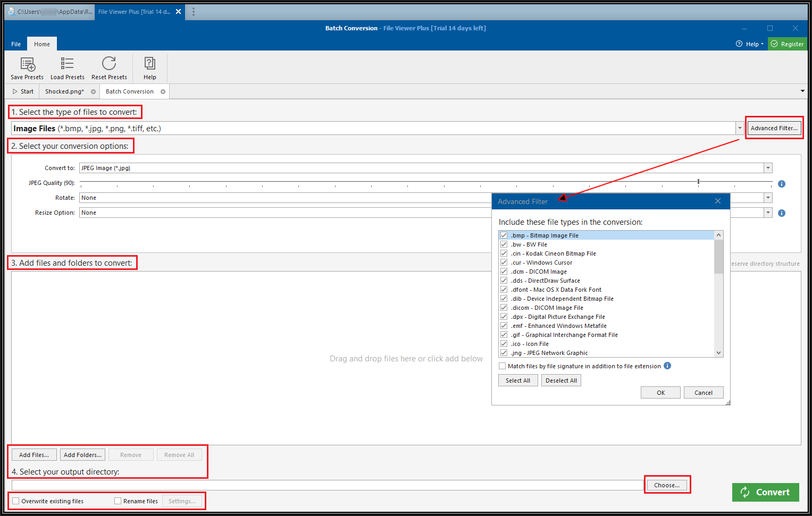This screenshot has height=516, width=812.
Task: Close the File Viewer Plus browser tab
Action: (x=178, y=12)
